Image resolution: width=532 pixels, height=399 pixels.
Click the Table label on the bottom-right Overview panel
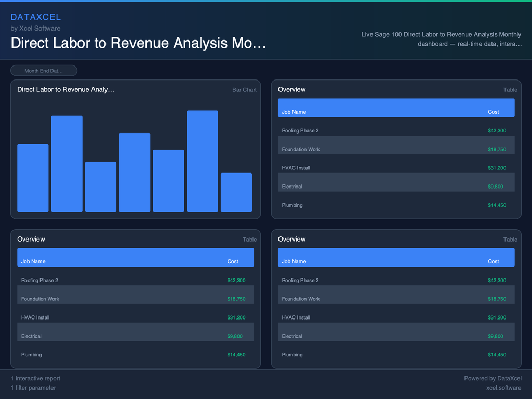pos(510,240)
